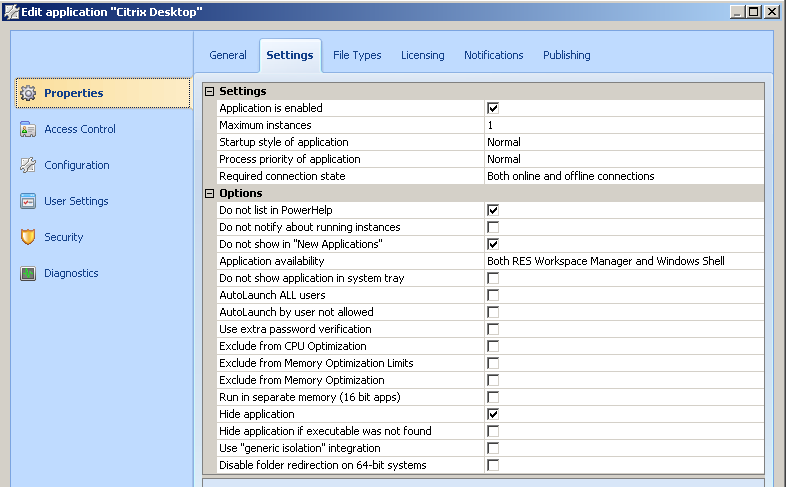Image resolution: width=786 pixels, height=487 pixels.
Task: Collapse the Settings section
Action: pyautogui.click(x=210, y=91)
